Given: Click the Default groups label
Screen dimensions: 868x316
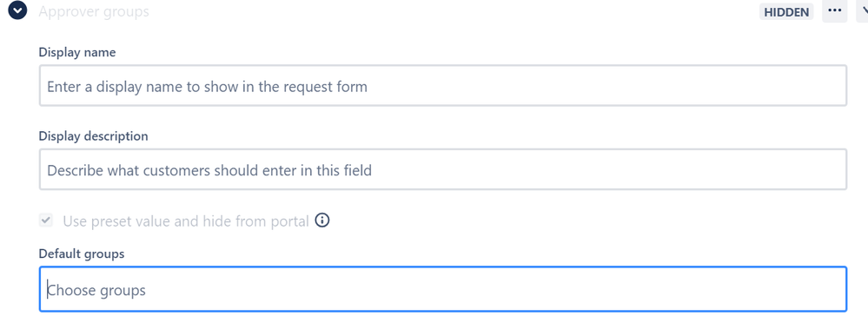Looking at the screenshot, I should point(82,254).
